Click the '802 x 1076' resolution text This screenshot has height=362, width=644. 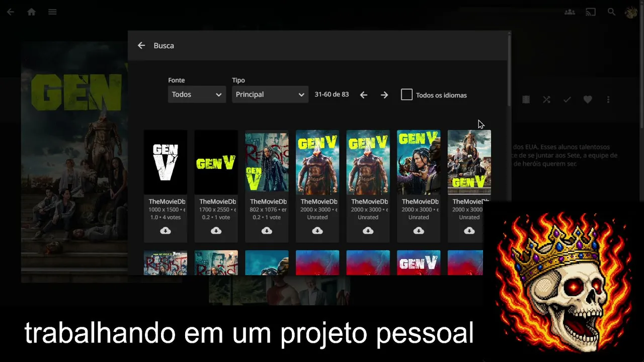point(265,210)
